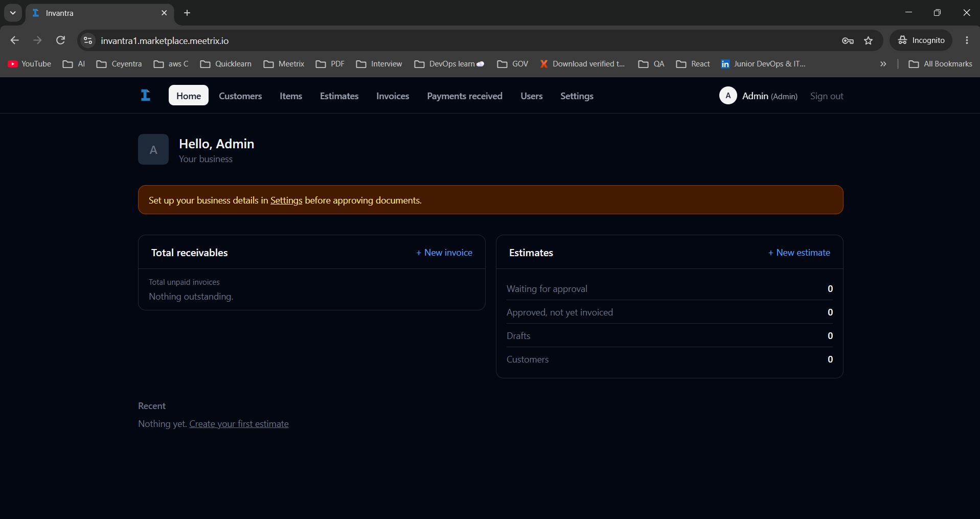980x519 pixels.
Task: Click the Incognito indicator button
Action: 921,40
